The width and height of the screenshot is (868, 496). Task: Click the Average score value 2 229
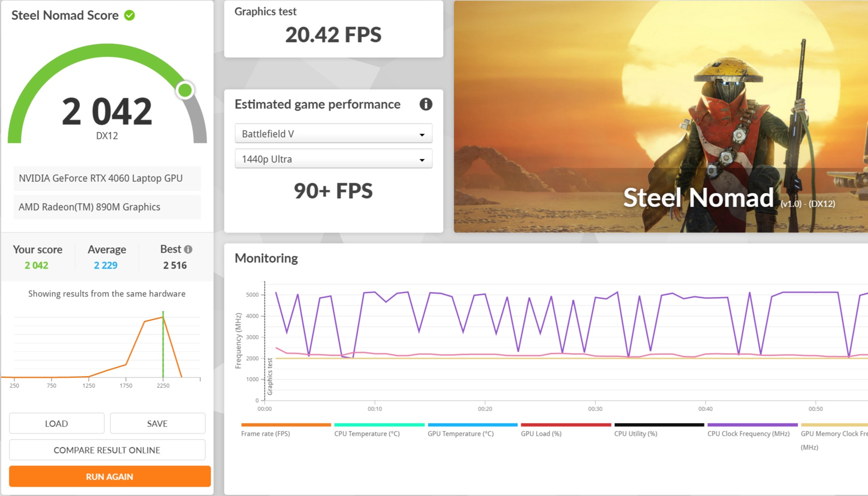click(106, 265)
